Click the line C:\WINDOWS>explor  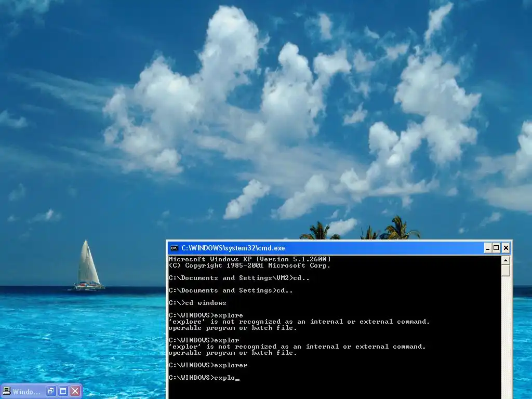tap(204, 340)
